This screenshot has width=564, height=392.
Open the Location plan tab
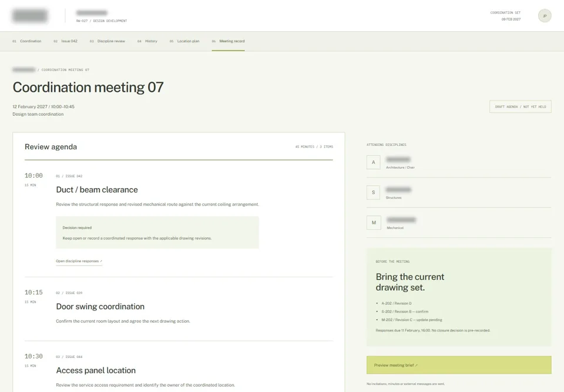pyautogui.click(x=184, y=41)
